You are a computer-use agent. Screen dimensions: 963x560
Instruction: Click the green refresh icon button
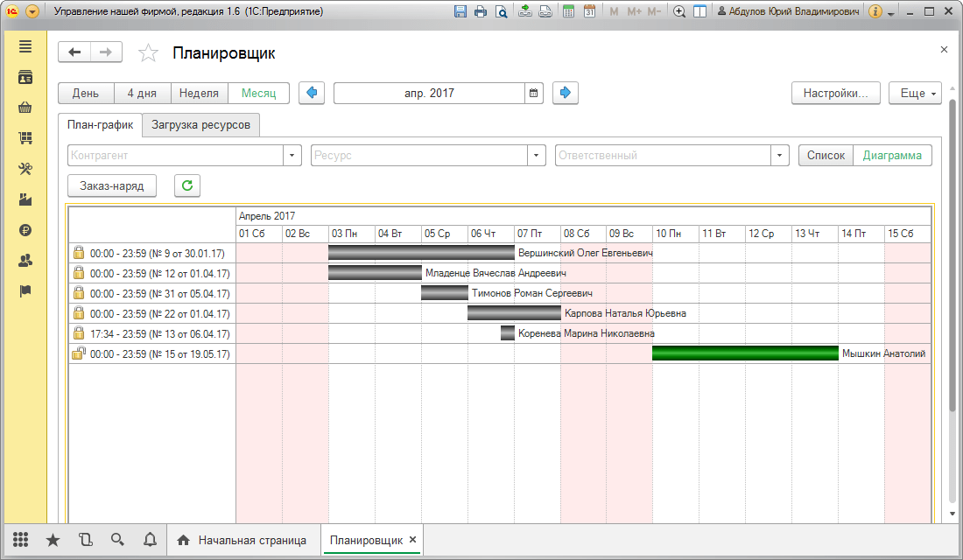(x=187, y=185)
